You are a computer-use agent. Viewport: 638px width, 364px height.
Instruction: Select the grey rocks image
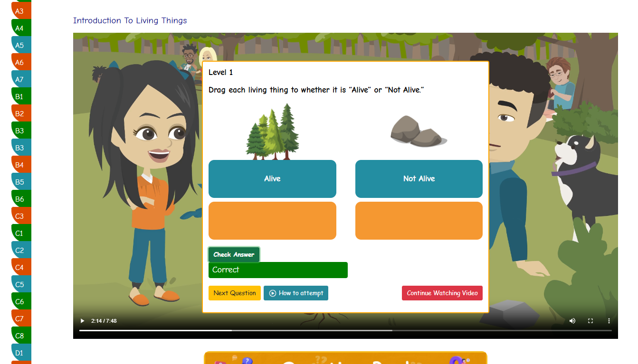[418, 131]
